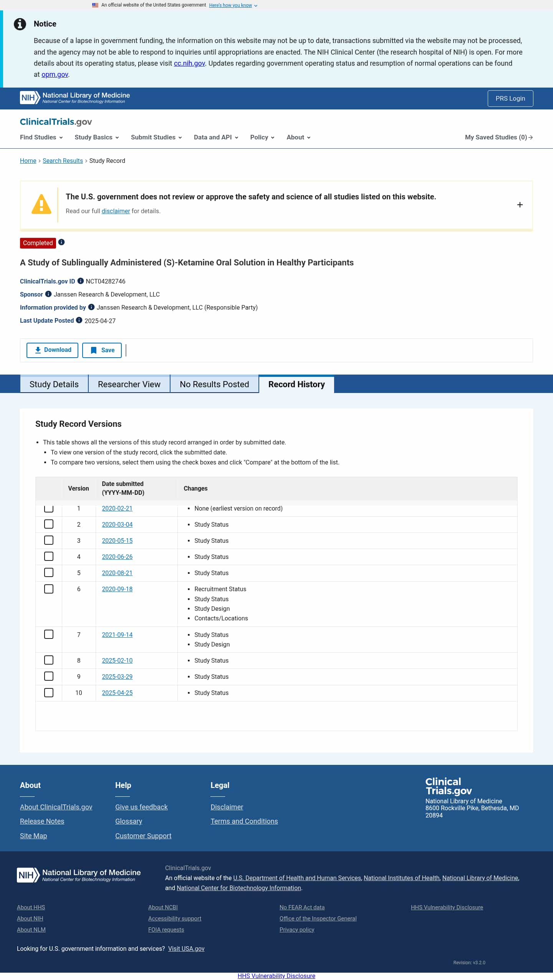This screenshot has height=980, width=553.
Task: Click the info icon next to ClinicalTrials.gov ID
Action: (x=81, y=281)
